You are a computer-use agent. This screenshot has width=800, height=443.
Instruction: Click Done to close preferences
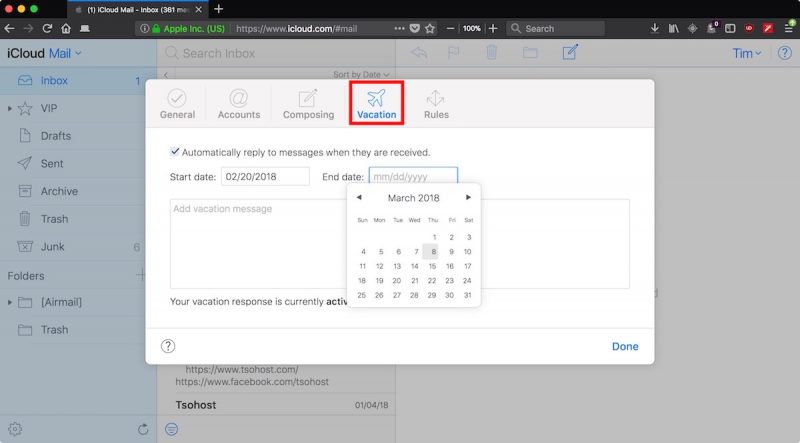tap(625, 346)
